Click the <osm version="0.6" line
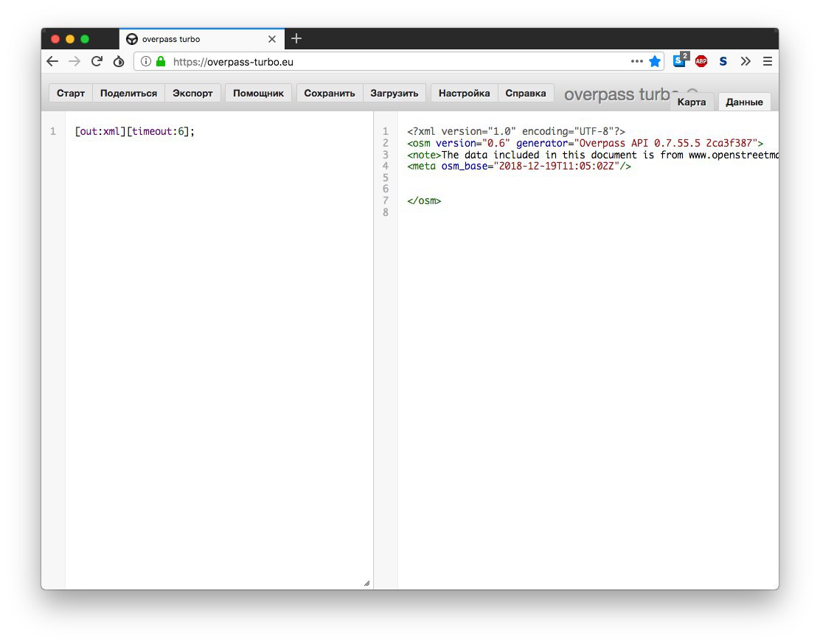The width and height of the screenshot is (820, 644). tap(586, 143)
